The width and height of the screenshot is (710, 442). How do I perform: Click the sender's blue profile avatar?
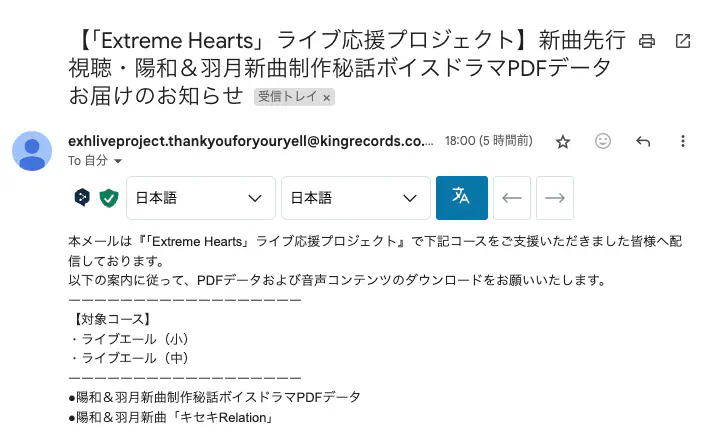32,151
